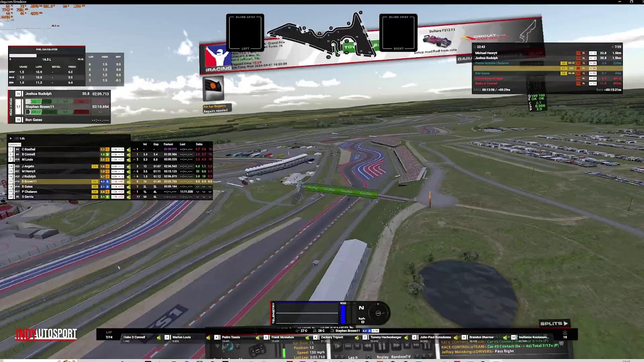Click the white fuel level bar
The height and width of the screenshot is (362, 644).
(x=23, y=55)
